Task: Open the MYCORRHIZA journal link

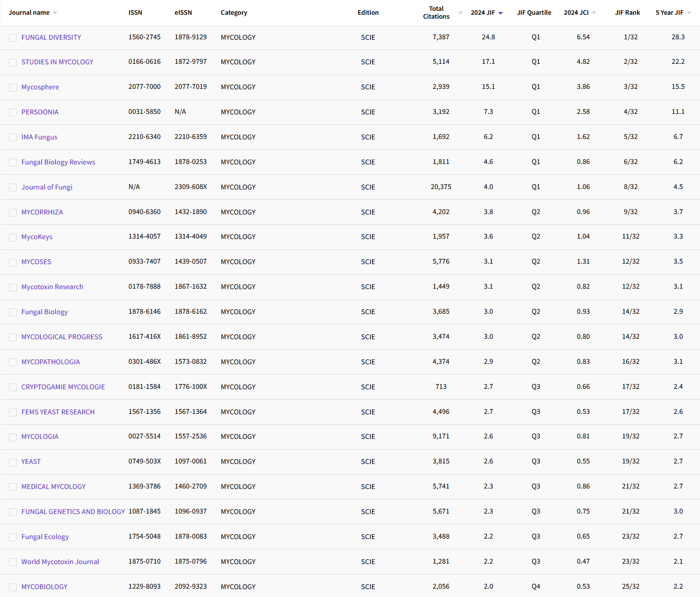Action: point(42,212)
